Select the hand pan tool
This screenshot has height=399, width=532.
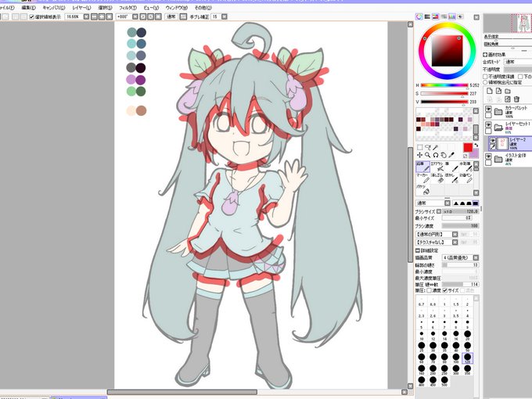coord(444,155)
